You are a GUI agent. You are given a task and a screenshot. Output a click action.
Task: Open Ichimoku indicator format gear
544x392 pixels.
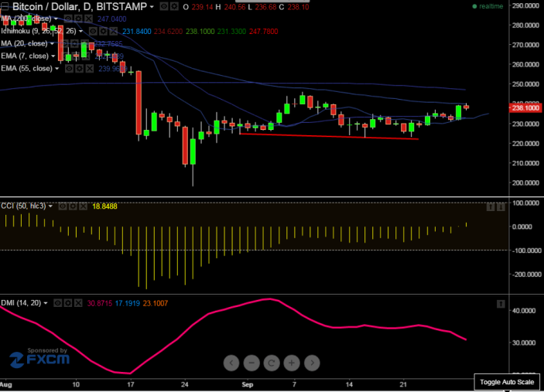[103, 31]
